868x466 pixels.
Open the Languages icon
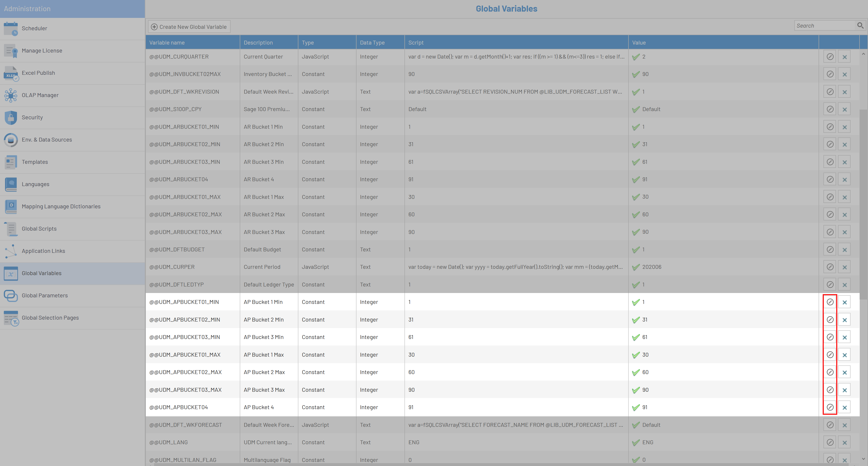(x=11, y=184)
